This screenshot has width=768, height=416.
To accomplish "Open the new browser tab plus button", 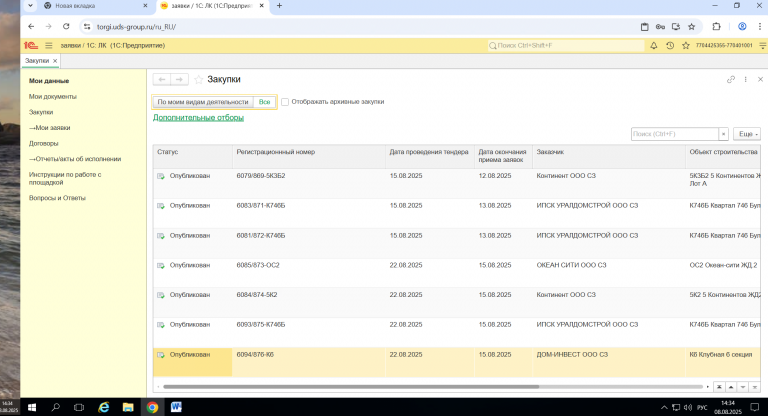I will 279,6.
